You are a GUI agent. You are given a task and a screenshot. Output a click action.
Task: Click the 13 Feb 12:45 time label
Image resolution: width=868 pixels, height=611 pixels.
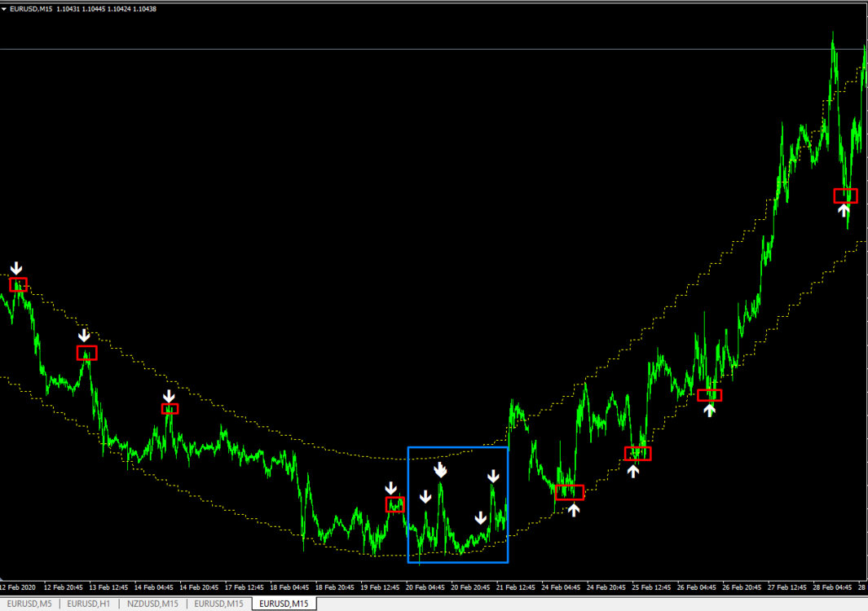[x=108, y=587]
